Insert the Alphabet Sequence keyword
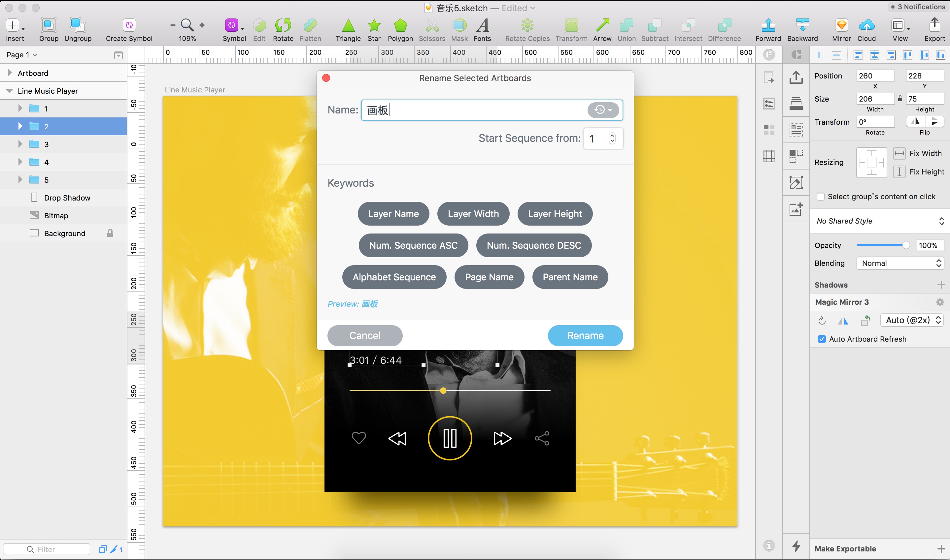The height and width of the screenshot is (560, 950). tap(394, 277)
